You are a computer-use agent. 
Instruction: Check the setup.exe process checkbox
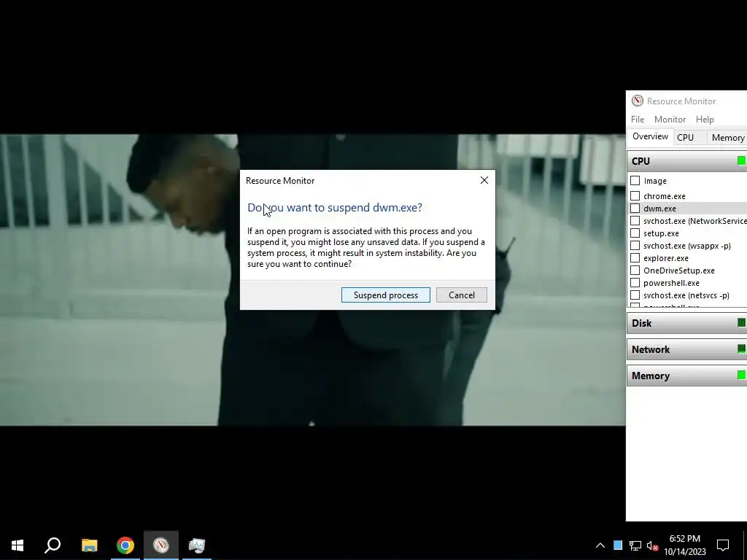coord(635,233)
